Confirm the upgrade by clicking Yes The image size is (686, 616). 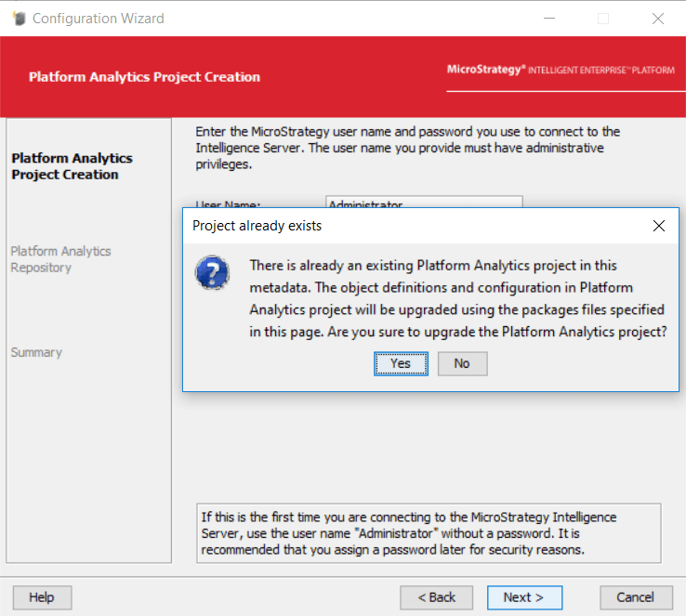[401, 363]
